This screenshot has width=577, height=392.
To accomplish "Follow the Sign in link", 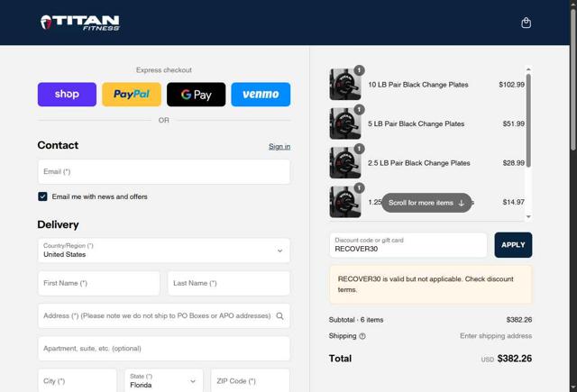I will click(279, 146).
